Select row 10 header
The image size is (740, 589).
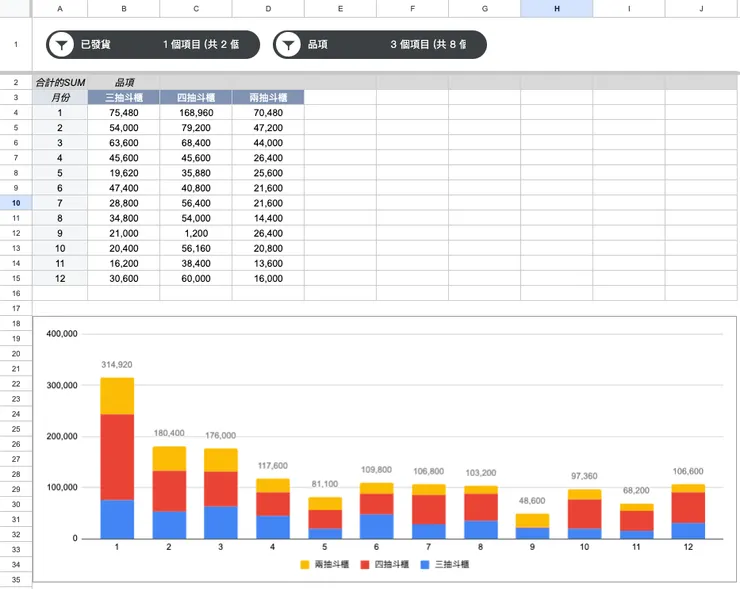pos(16,203)
